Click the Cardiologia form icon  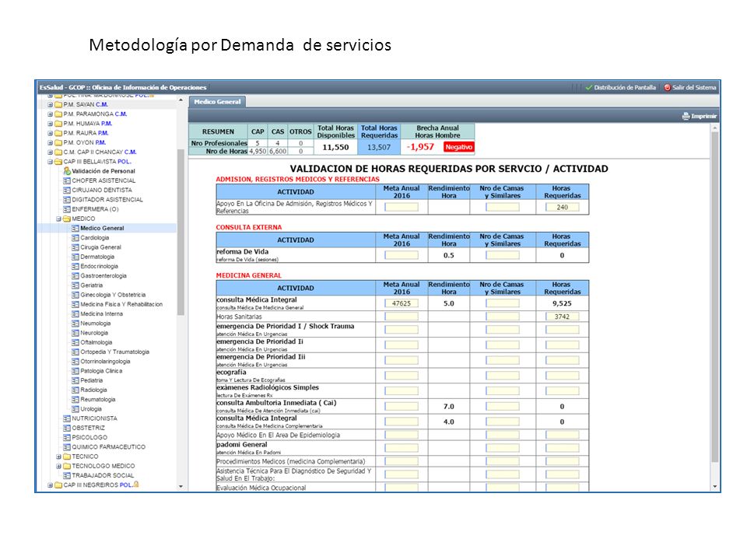pyautogui.click(x=75, y=238)
